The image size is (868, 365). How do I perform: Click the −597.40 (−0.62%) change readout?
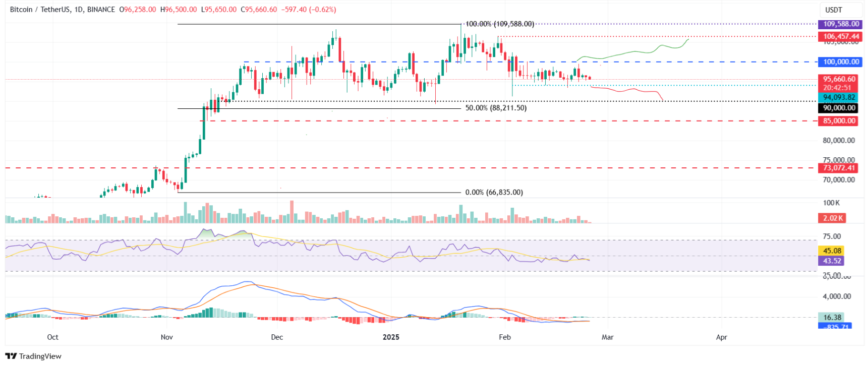309,10
